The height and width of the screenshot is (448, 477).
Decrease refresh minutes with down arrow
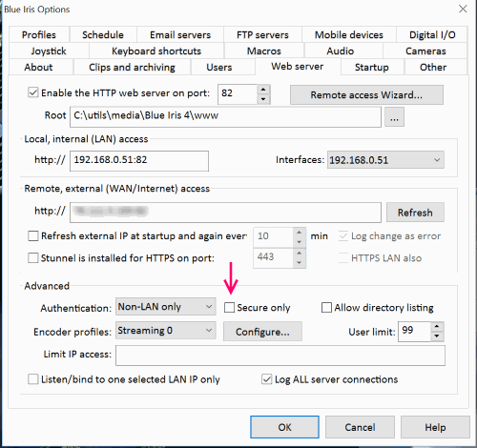coord(299,242)
